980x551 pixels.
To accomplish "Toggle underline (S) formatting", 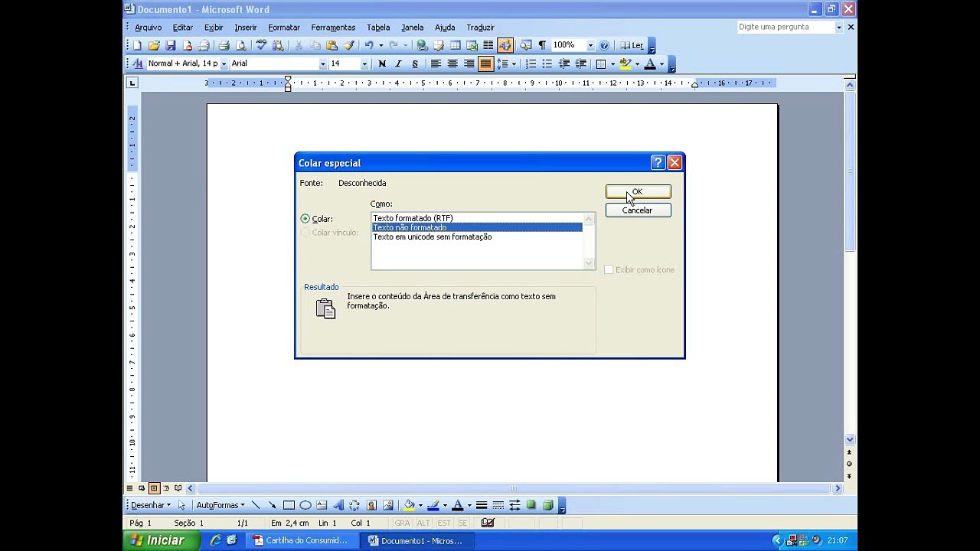I will coord(415,64).
